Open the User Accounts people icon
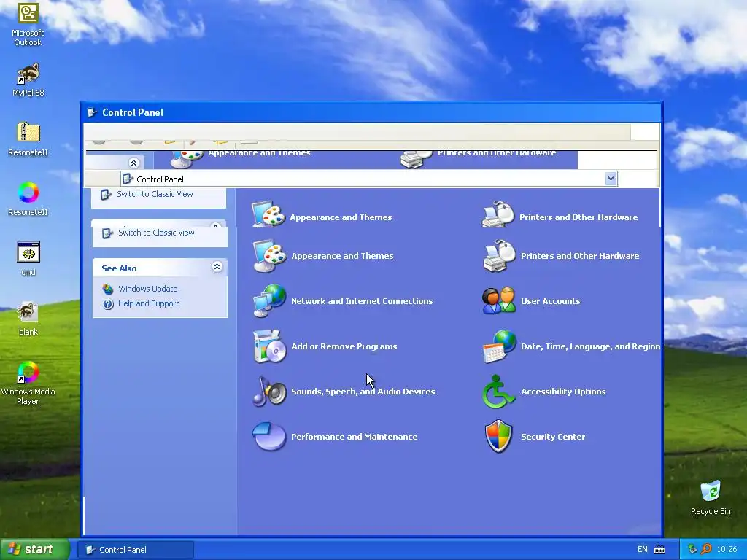The image size is (747, 560). [499, 301]
